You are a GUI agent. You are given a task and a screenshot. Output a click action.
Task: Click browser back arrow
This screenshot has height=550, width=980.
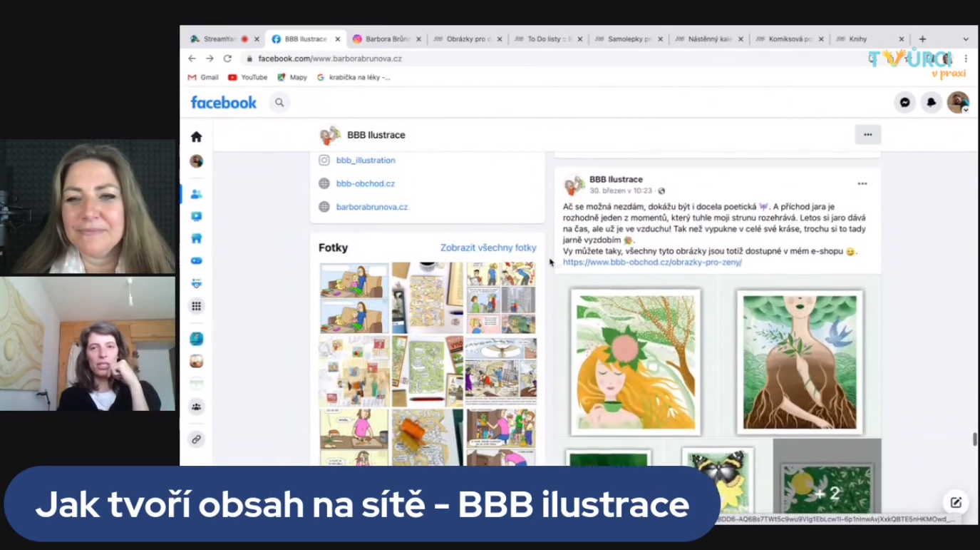pos(192,58)
